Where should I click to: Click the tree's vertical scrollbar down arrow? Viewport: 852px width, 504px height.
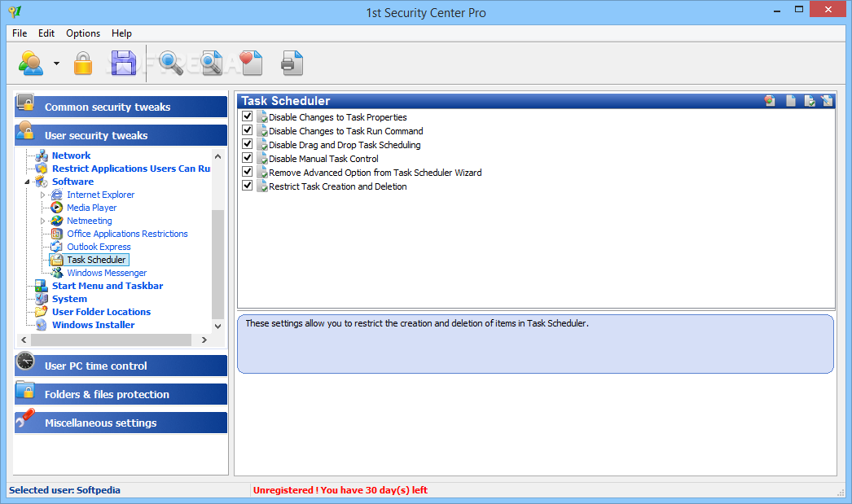point(218,326)
